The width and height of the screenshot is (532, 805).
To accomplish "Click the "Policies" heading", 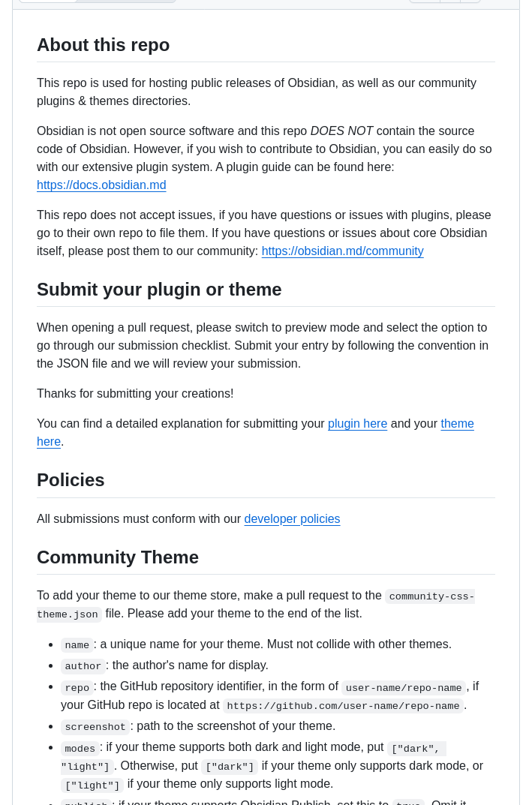I will tap(71, 480).
